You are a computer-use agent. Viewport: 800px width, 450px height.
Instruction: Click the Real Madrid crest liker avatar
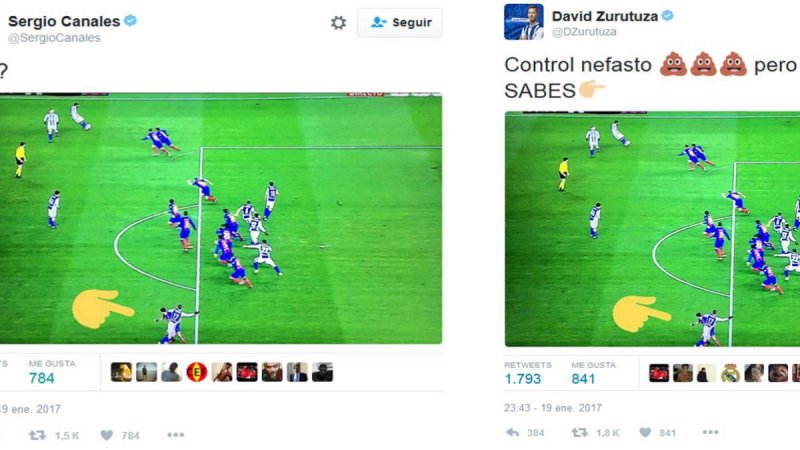coord(730,373)
